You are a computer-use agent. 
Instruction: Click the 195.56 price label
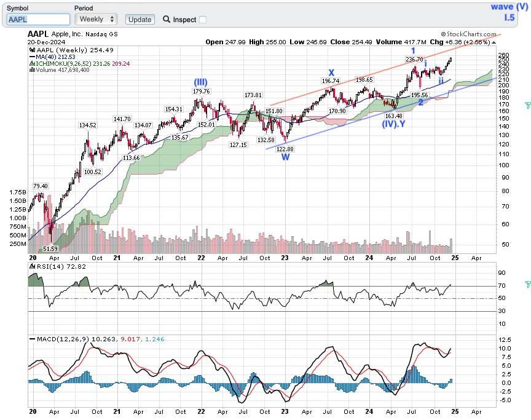coord(419,95)
